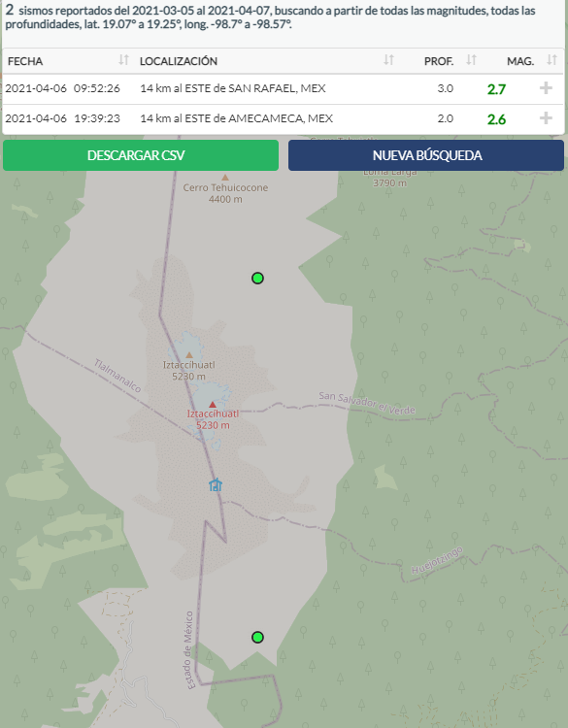Click the blue shelter hut icon on map
568x728 pixels.
[215, 484]
